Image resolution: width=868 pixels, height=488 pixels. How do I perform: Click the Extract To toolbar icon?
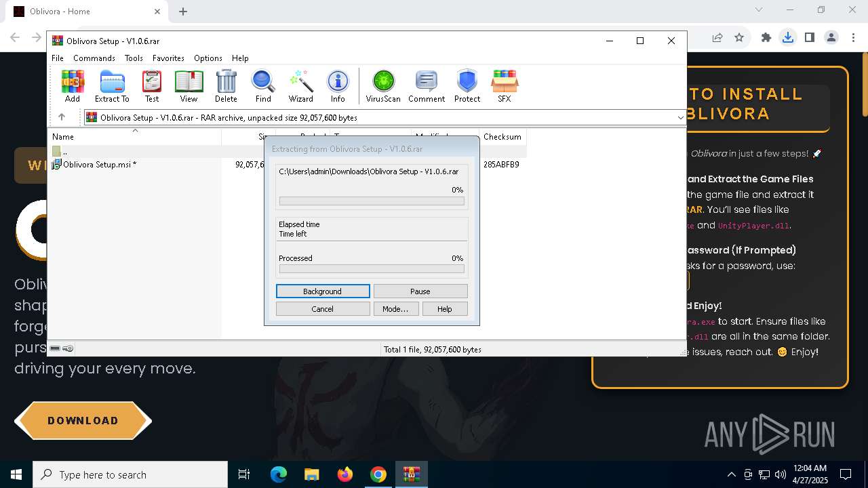(112, 85)
